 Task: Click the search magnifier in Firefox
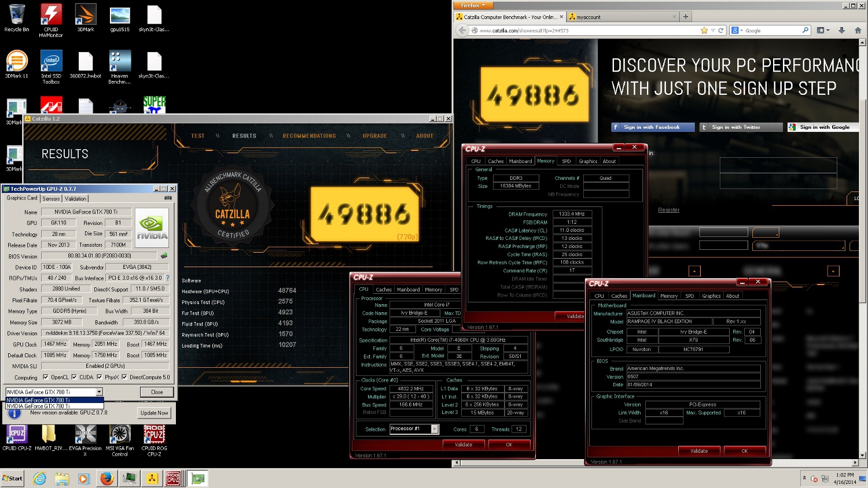click(x=805, y=30)
